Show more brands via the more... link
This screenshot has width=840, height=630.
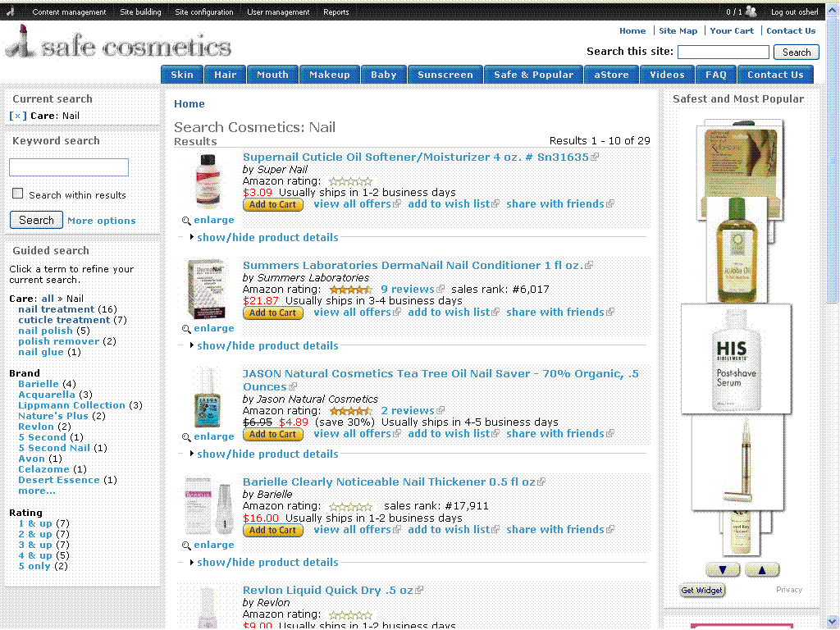pyautogui.click(x=36, y=491)
